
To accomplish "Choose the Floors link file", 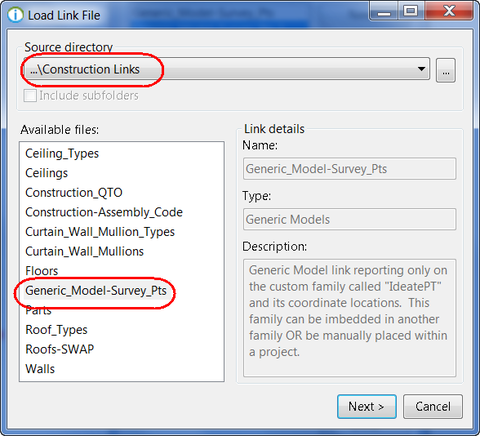I will pos(42,271).
